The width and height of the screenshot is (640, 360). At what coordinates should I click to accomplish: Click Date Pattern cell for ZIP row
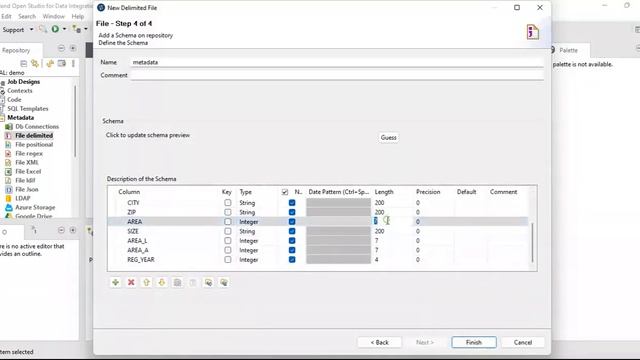(338, 212)
